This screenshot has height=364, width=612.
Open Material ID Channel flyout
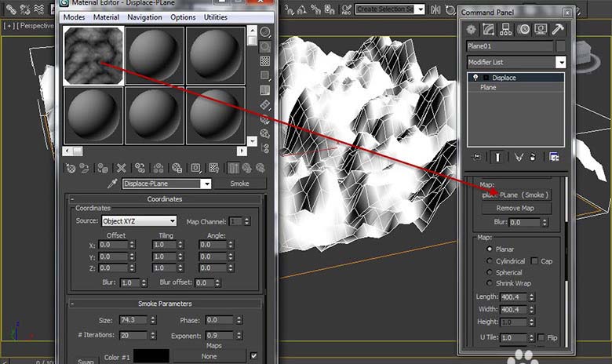[195, 168]
